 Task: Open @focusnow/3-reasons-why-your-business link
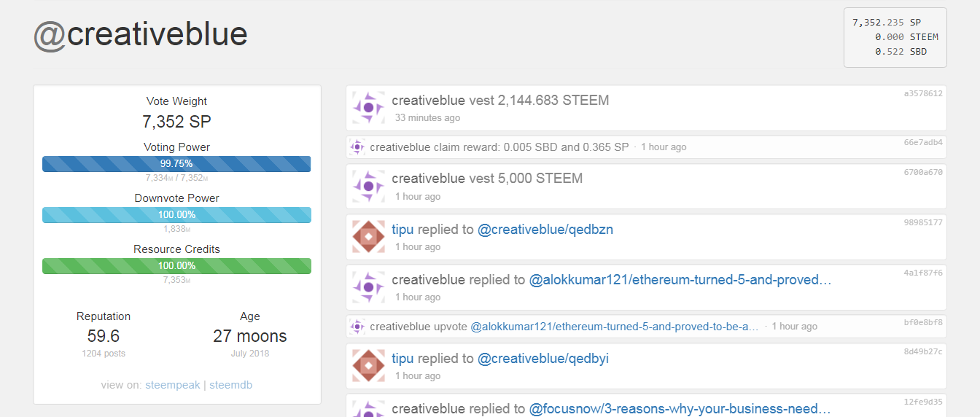tap(680, 409)
